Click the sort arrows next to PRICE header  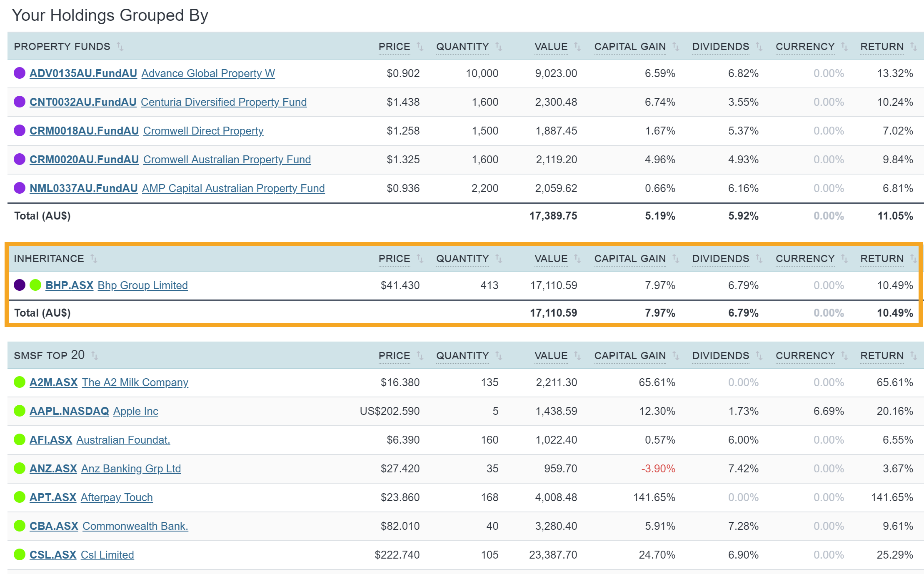tap(420, 47)
